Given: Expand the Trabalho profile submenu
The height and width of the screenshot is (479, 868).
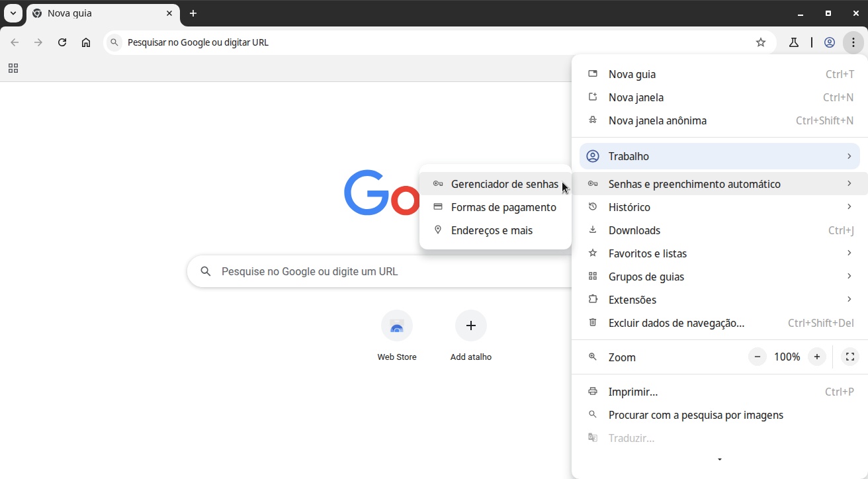Looking at the screenshot, I should [x=720, y=156].
